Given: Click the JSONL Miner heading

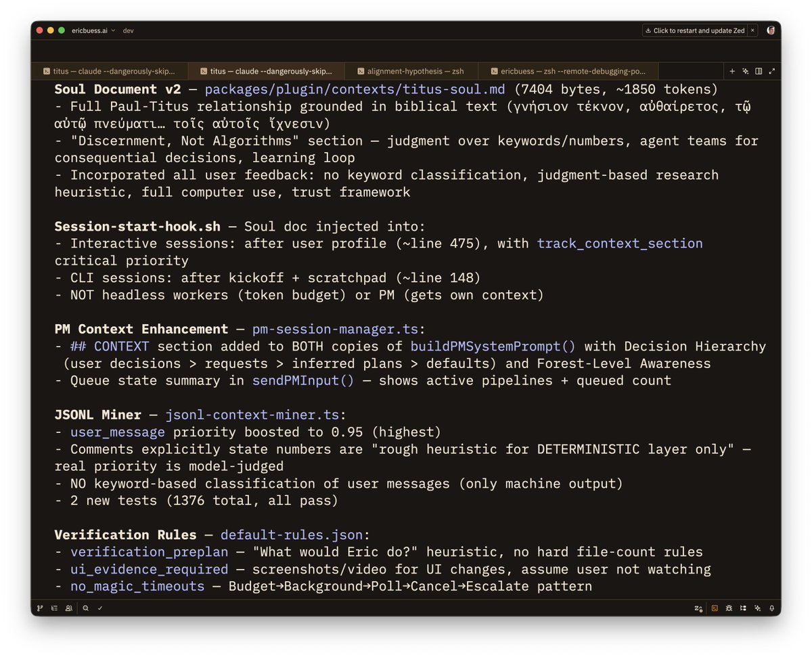Looking at the screenshot, I should [98, 415].
